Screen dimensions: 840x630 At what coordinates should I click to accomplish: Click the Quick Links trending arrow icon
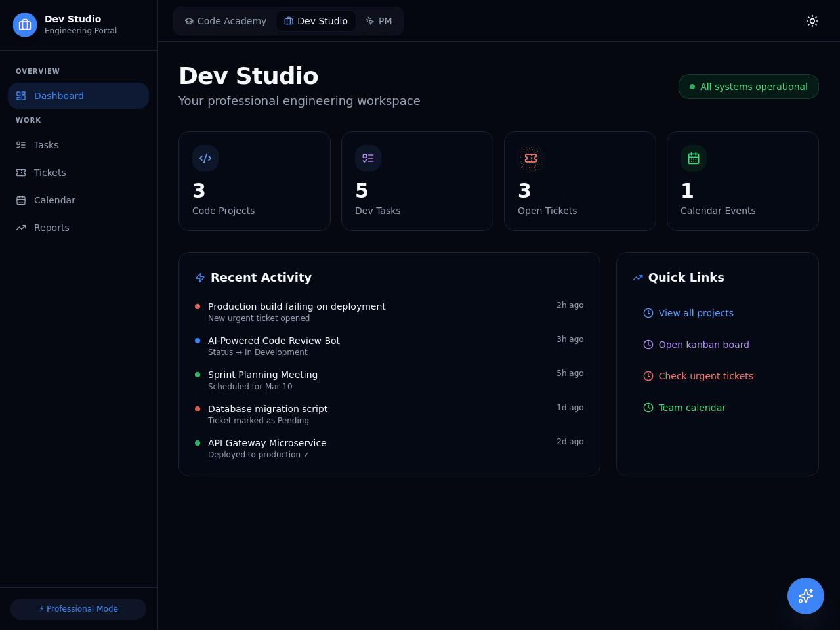tap(638, 278)
